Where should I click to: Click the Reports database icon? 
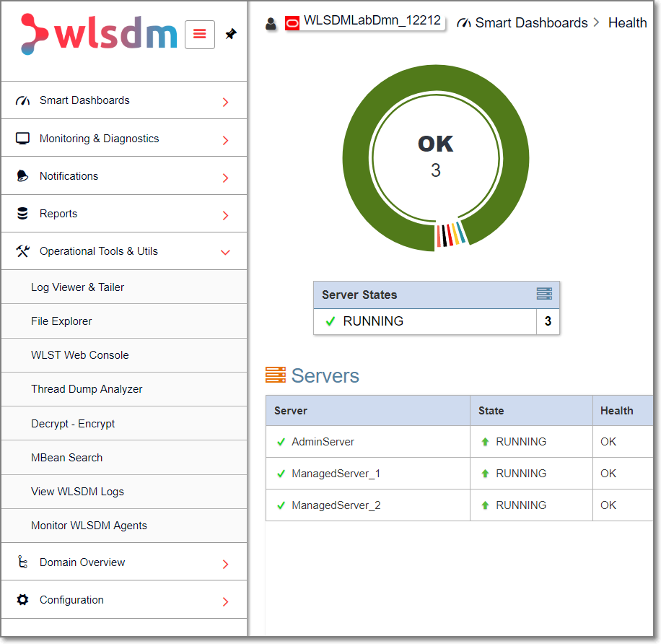[x=22, y=214]
